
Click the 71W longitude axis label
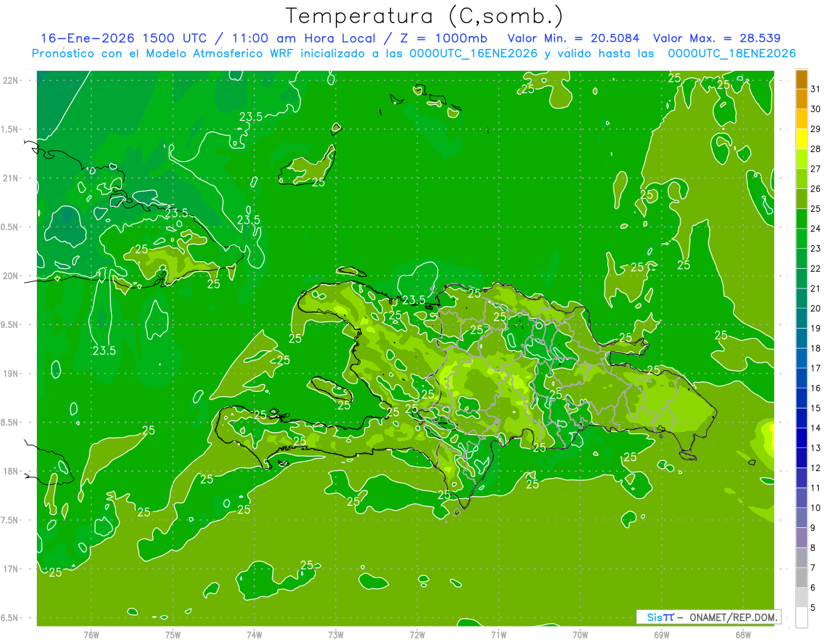point(498,634)
